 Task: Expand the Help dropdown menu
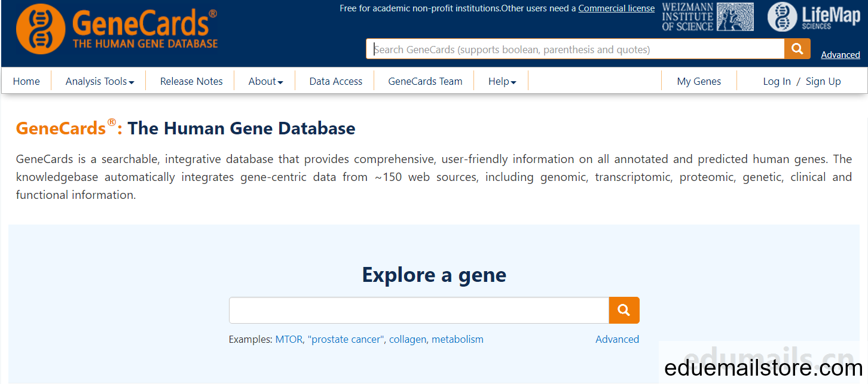502,81
